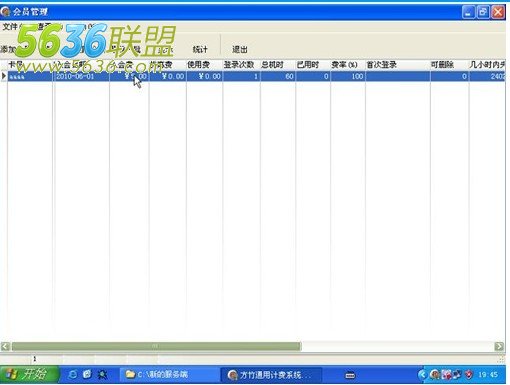
Task: Expand hidden system tray icons arrow
Action: pos(422,375)
